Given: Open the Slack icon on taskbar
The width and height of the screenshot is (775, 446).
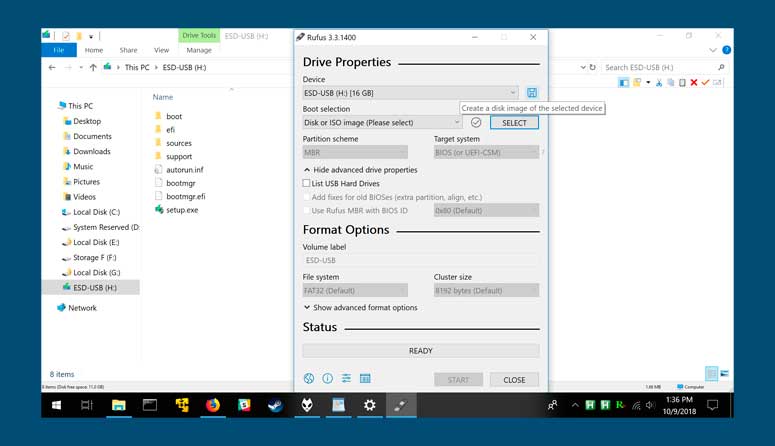Looking at the screenshot, I should [x=244, y=405].
